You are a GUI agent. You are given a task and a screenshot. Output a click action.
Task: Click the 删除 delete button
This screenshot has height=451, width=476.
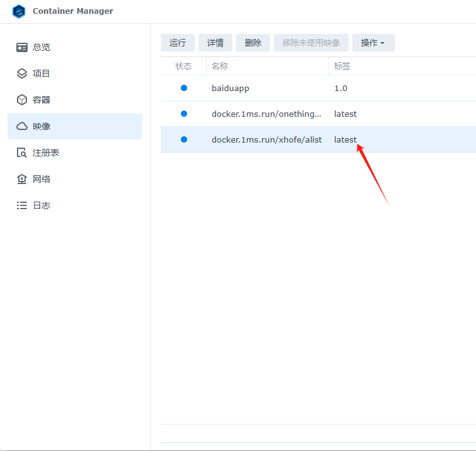click(x=253, y=43)
